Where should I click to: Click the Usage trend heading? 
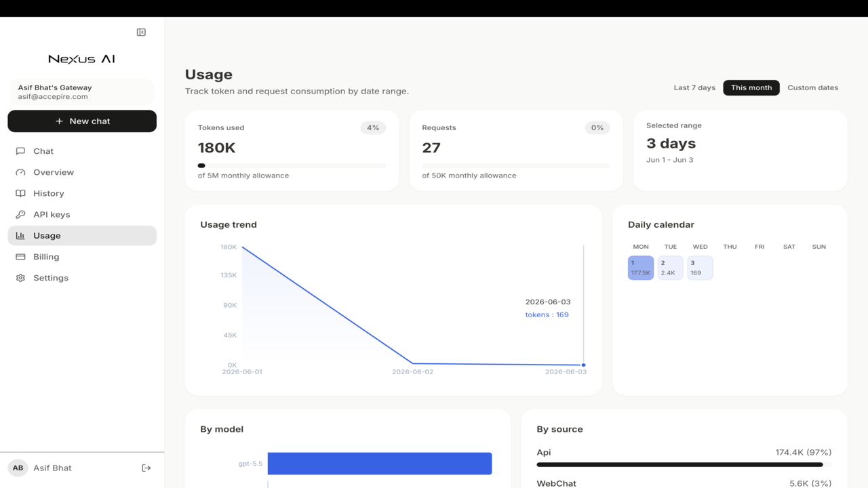pyautogui.click(x=229, y=224)
